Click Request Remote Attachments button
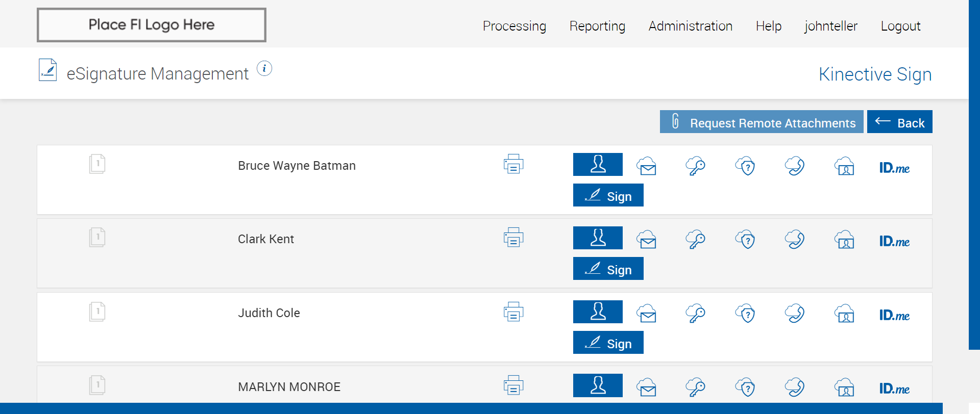This screenshot has height=414, width=980. (x=762, y=122)
